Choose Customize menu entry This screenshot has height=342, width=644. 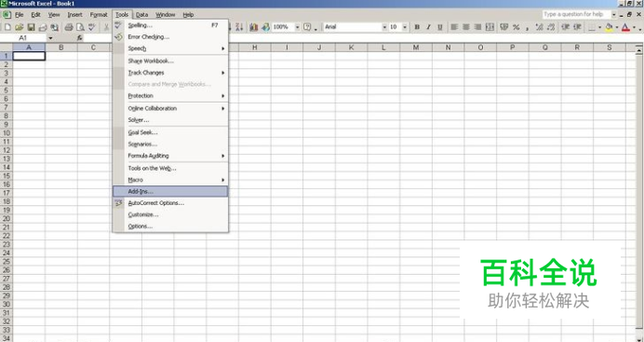(x=170, y=214)
